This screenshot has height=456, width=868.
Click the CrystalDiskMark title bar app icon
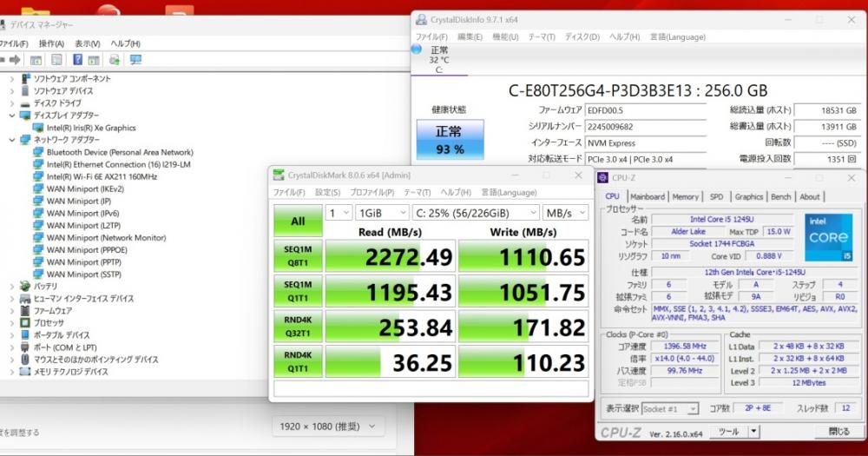pyautogui.click(x=279, y=175)
